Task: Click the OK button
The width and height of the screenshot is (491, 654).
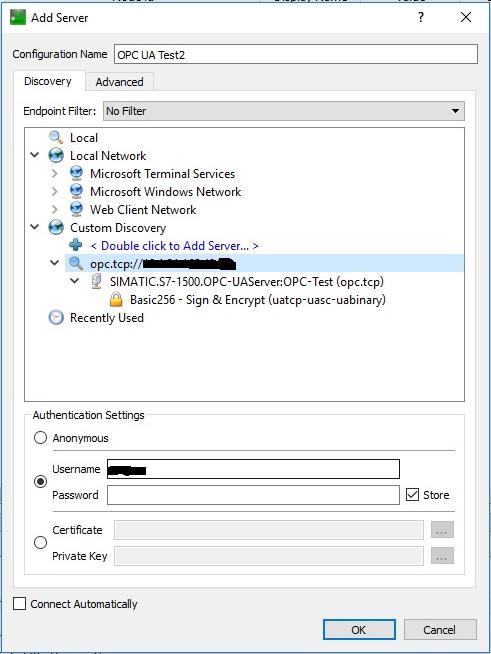Action: (x=359, y=629)
